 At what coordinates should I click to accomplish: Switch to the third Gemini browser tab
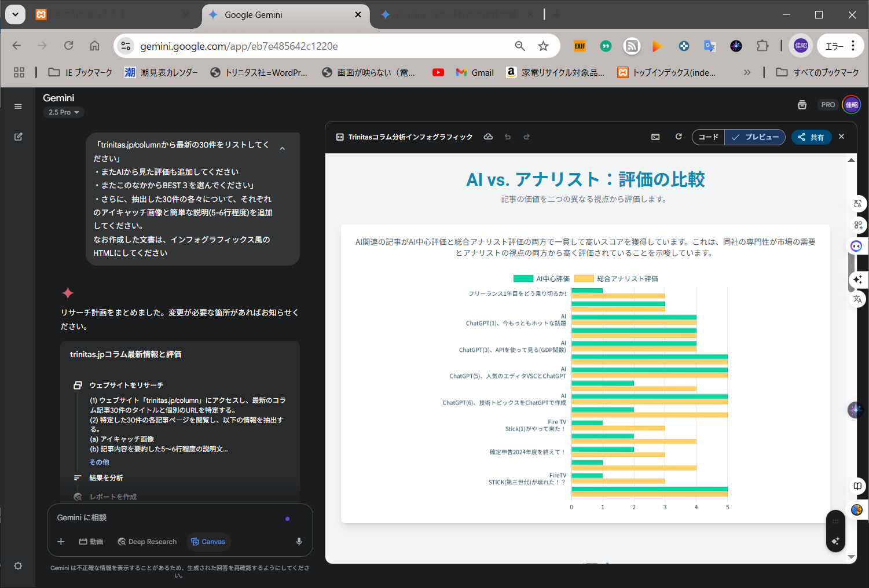[x=457, y=15]
